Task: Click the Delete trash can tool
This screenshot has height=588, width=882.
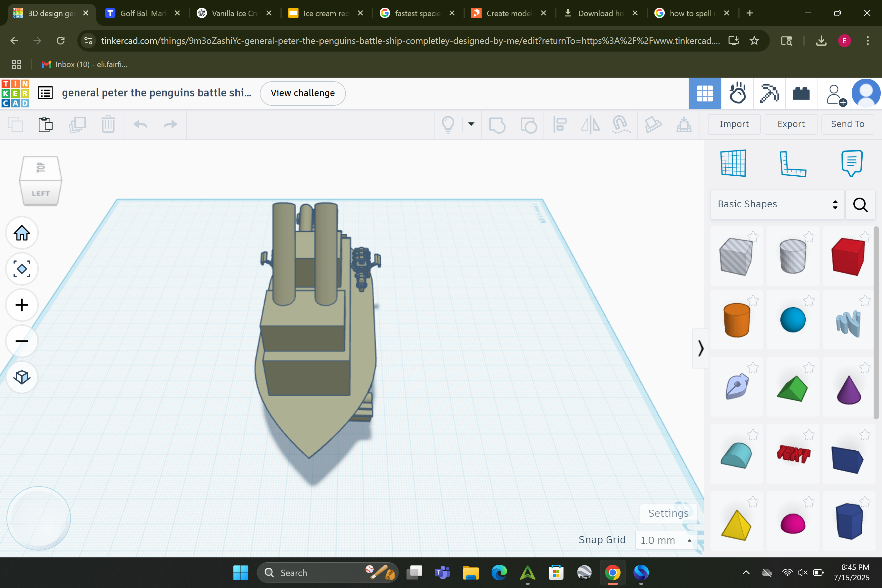Action: click(108, 124)
